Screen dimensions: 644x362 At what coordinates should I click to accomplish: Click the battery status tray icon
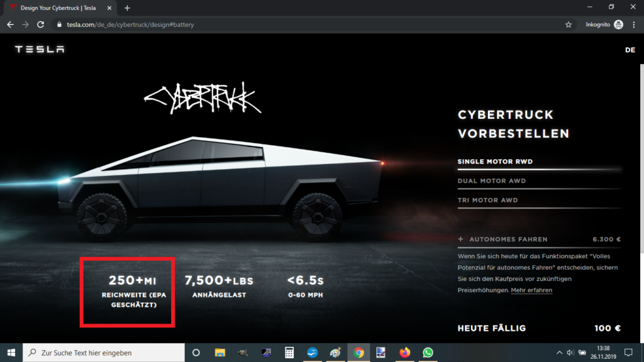(582, 353)
